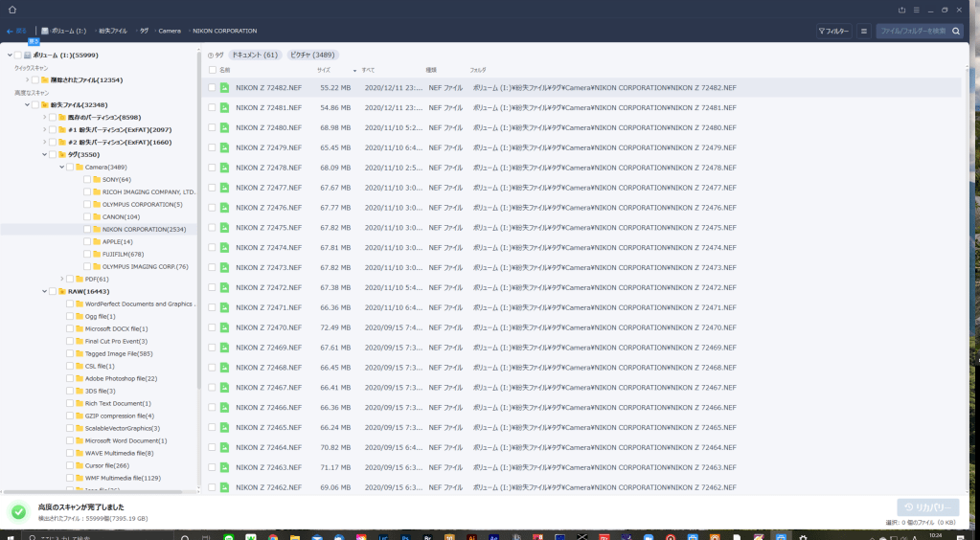Image resolution: width=980 pixels, height=540 pixels.
Task: Click the file icon of NIKON Z 72482.NEF
Action: point(224,88)
